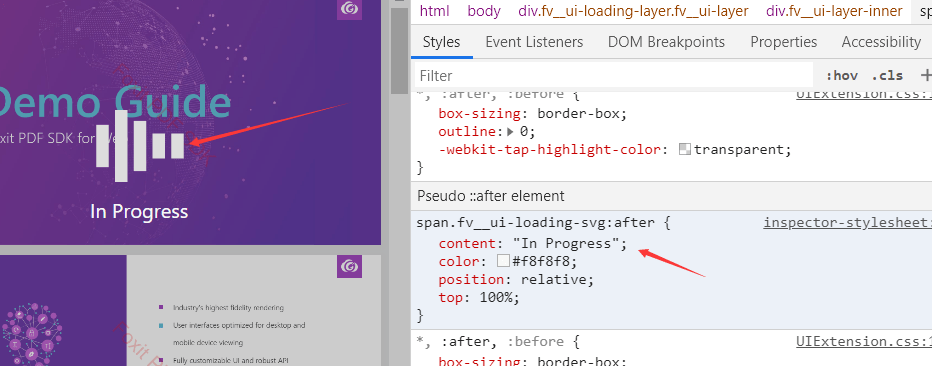Viewport: 932px width, 366px height.
Task: Open upper UIExtension.css source link
Action: click(864, 94)
